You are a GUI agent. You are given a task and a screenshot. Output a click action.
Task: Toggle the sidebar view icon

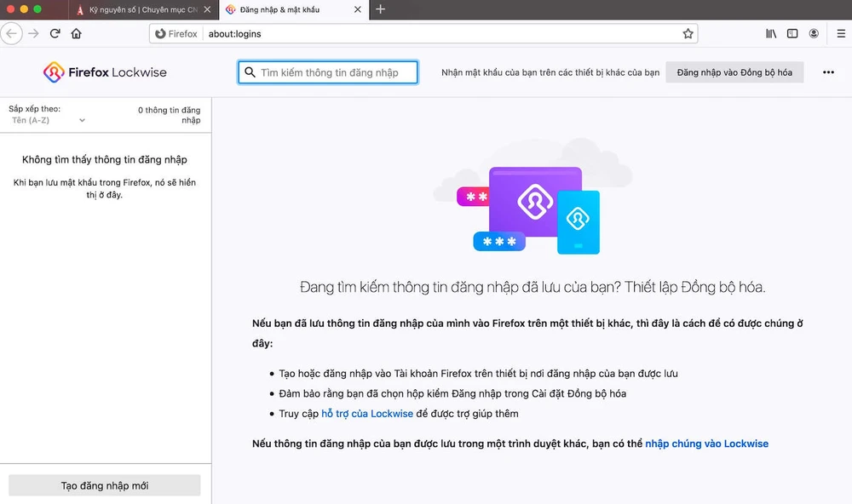[792, 33]
